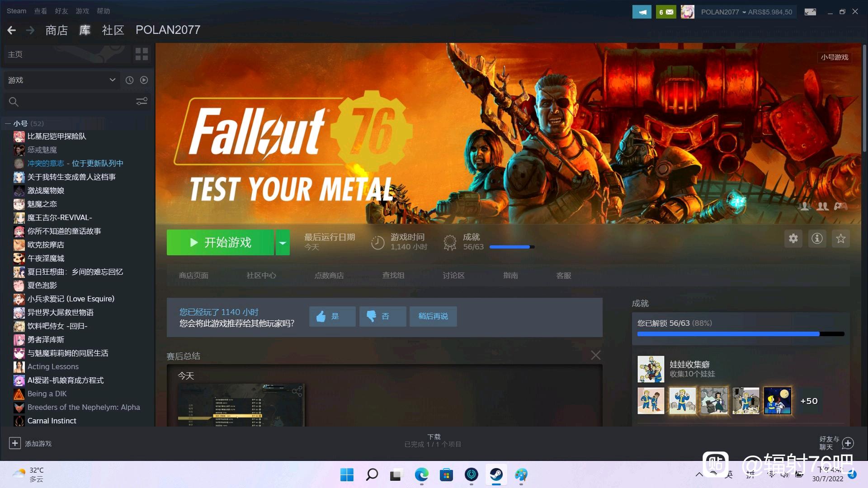868x488 pixels.
Task: Open the 查看 menu
Action: click(41, 11)
